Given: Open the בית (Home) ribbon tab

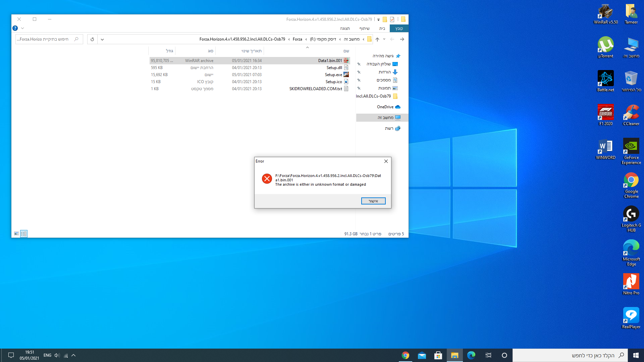Looking at the screenshot, I should [382, 28].
